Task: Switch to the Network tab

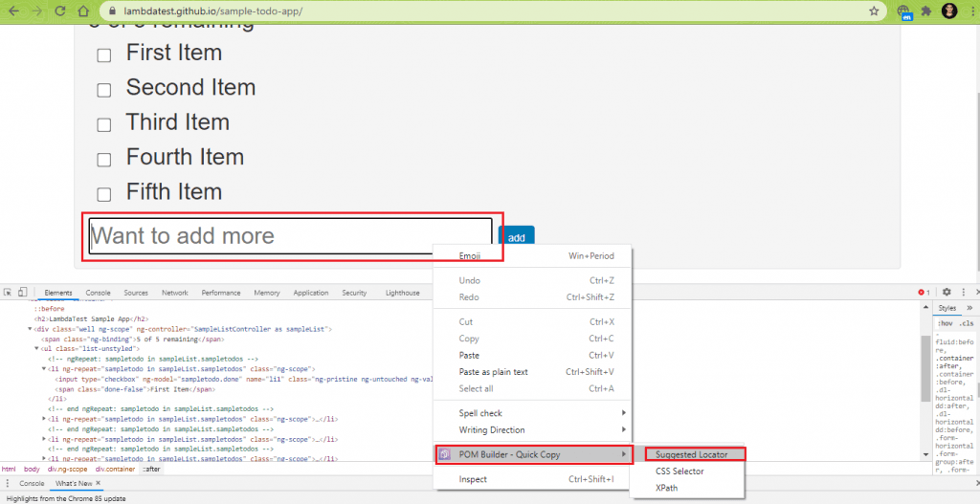Action: [174, 293]
